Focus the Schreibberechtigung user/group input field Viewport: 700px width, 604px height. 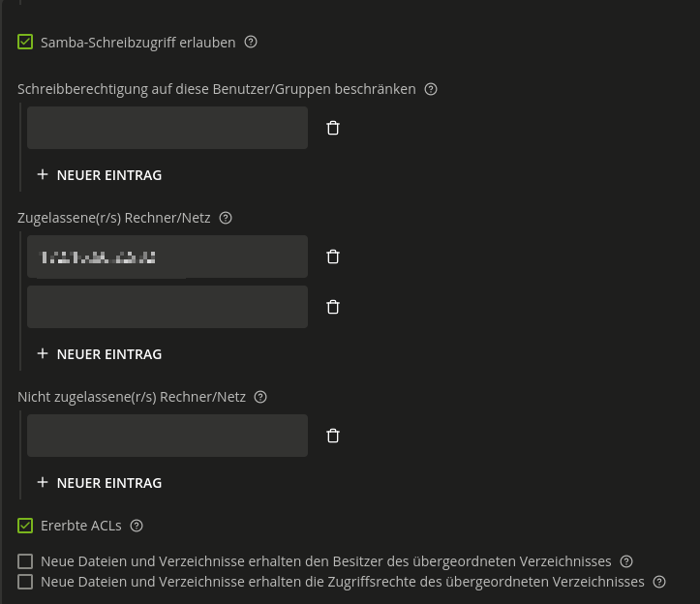[x=167, y=128]
